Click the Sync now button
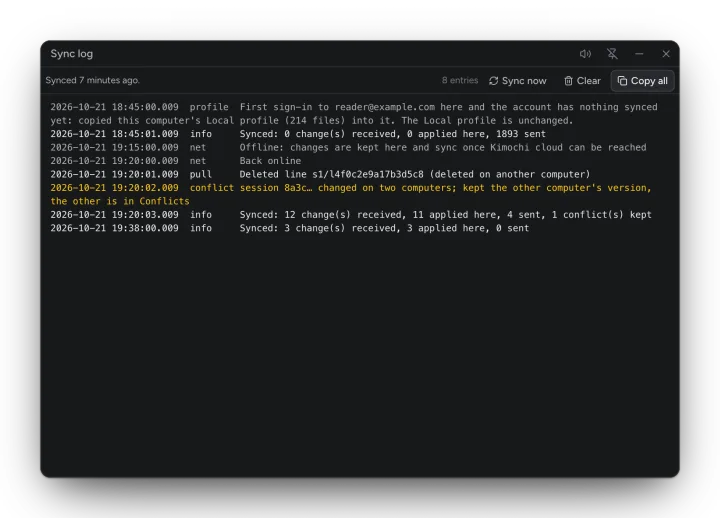Image resolution: width=720 pixels, height=518 pixels. [x=518, y=81]
